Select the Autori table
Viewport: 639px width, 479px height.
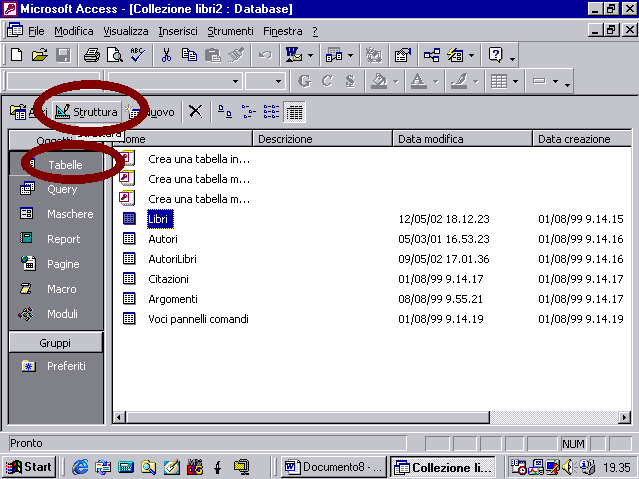pos(163,239)
